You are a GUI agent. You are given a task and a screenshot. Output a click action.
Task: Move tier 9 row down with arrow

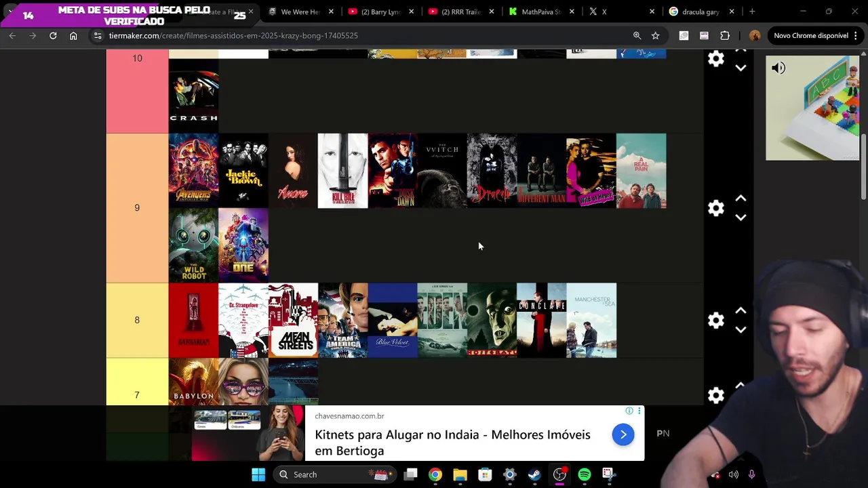point(741,218)
